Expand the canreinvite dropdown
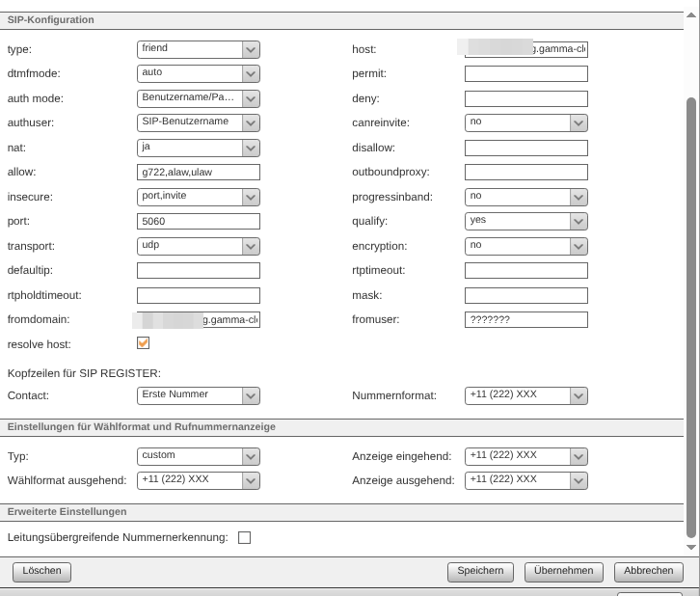The width and height of the screenshot is (700, 596). pyautogui.click(x=525, y=123)
